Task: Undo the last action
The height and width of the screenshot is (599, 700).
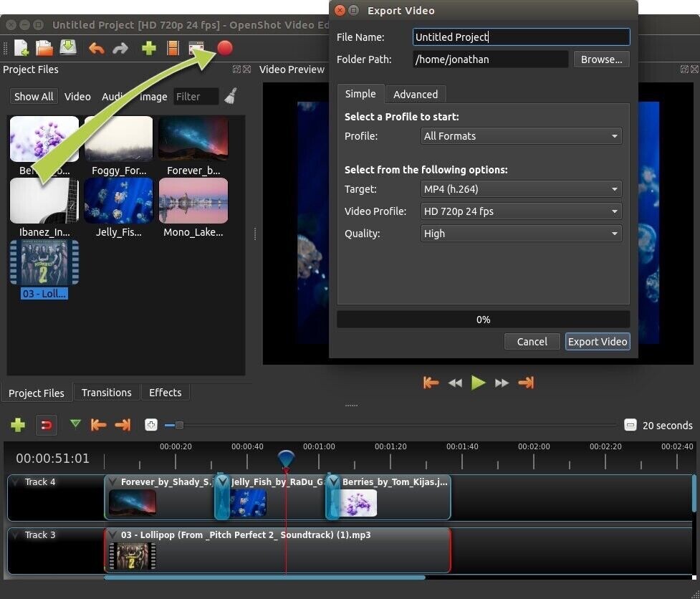Action: 97,48
